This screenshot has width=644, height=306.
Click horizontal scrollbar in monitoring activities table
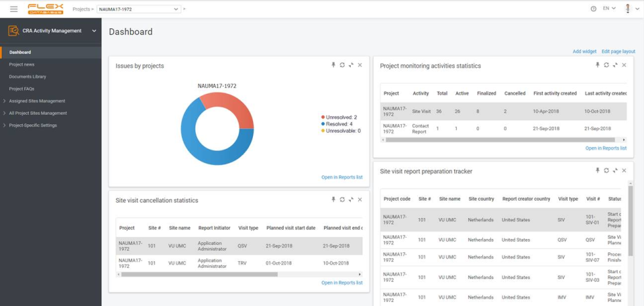click(500, 140)
